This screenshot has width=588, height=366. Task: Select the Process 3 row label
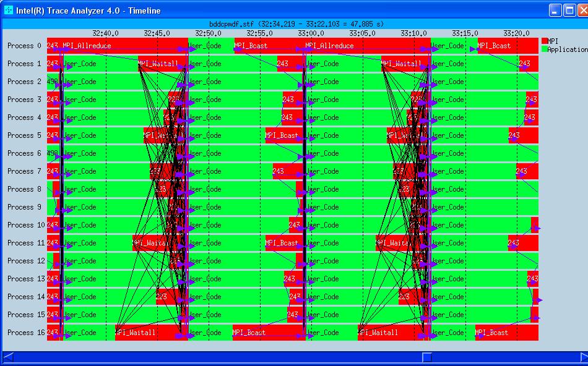tap(24, 100)
